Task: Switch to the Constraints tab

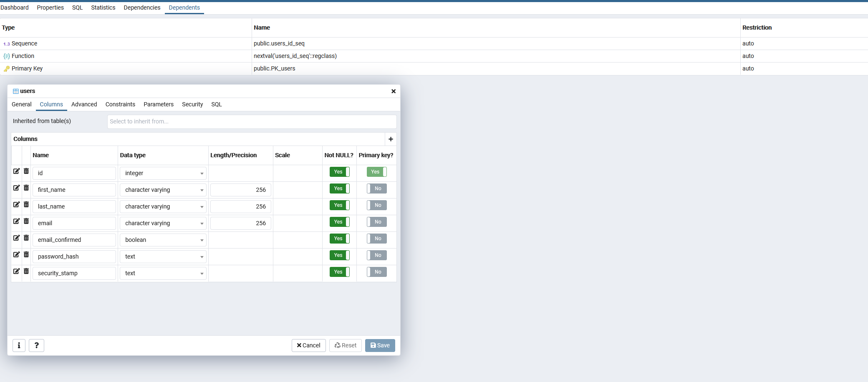Action: [x=120, y=104]
